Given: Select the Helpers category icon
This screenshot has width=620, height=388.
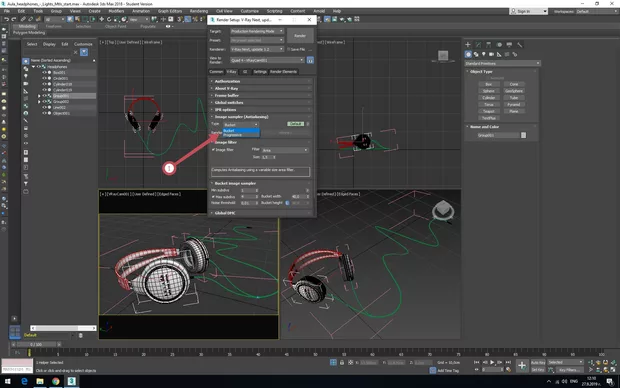Looking at the screenshot, I should click(499, 54).
